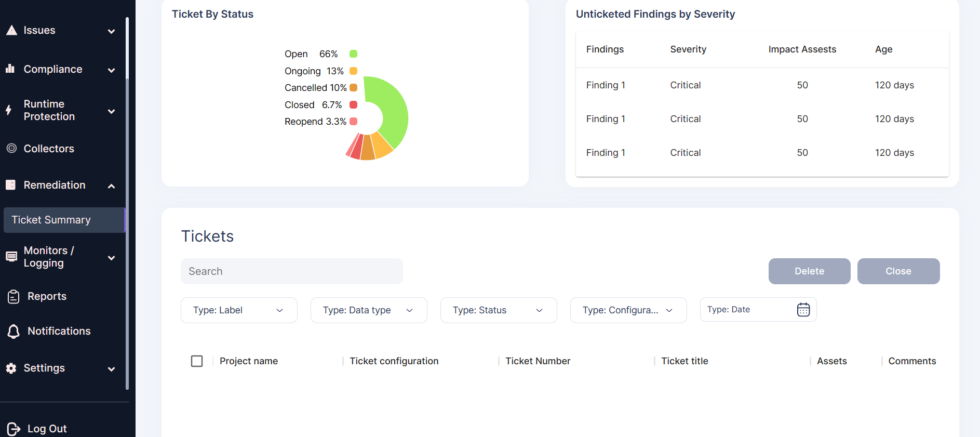Click the Runtime Protection lightning icon

pyautogui.click(x=8, y=110)
